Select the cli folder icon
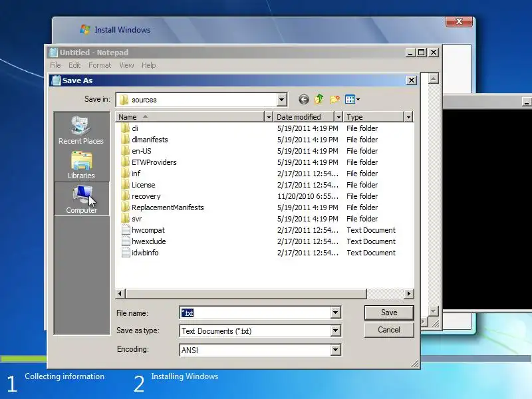 coord(126,128)
